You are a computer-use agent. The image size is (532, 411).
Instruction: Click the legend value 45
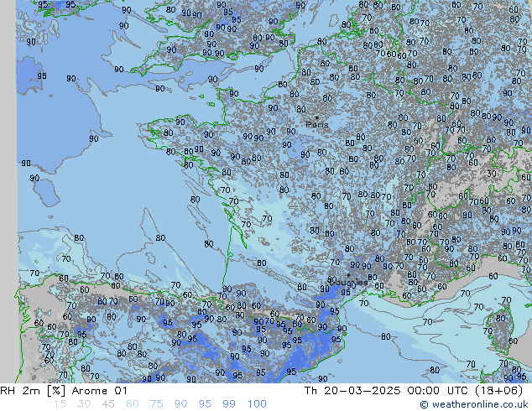click(x=108, y=404)
